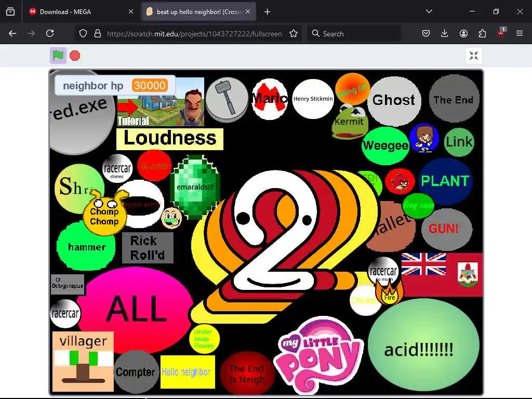Image resolution: width=532 pixels, height=399 pixels.
Task: Select the red.exe gray circle
Action: point(82,115)
